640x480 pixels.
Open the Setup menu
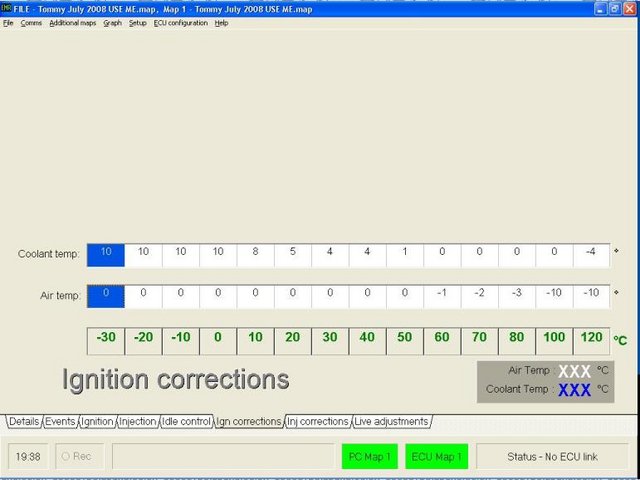pos(138,23)
